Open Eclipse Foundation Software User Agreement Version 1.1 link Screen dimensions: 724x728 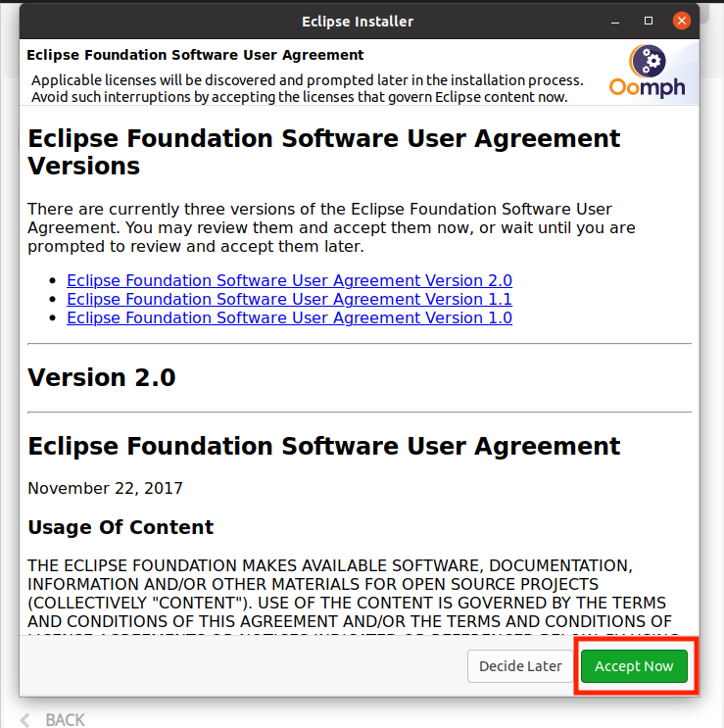[289, 299]
